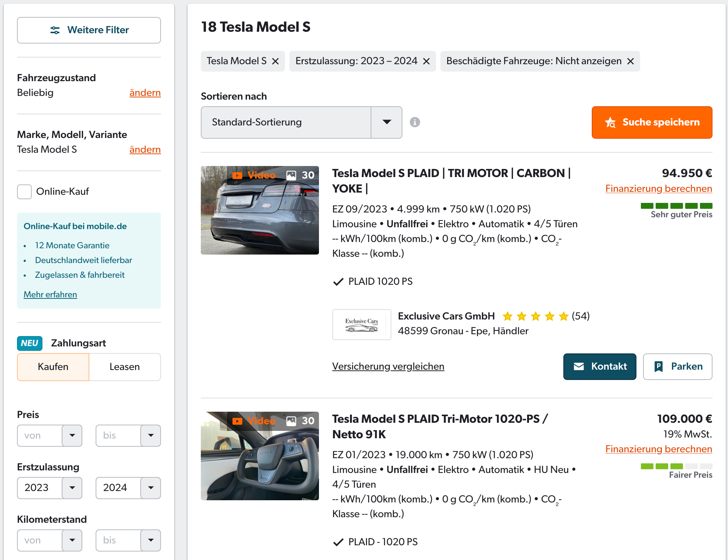Image resolution: width=728 pixels, height=560 pixels.
Task: Click the 18 Tesla Model S heading
Action: pyautogui.click(x=256, y=27)
